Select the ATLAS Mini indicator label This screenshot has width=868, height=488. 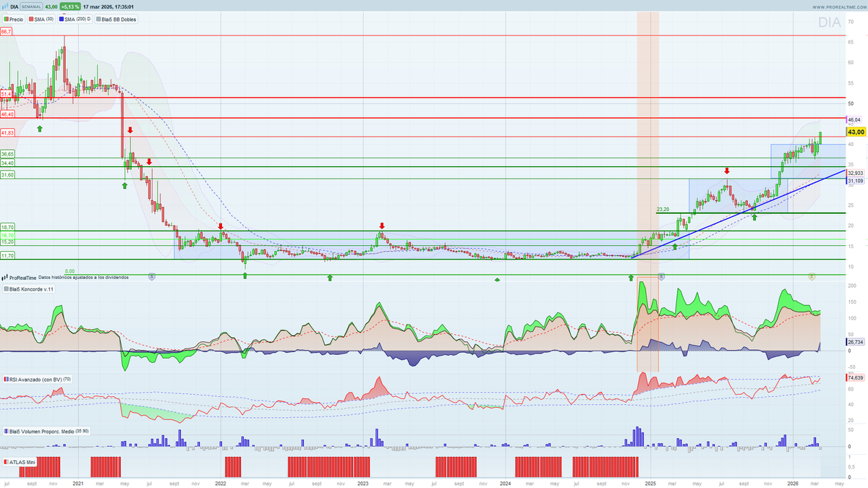coord(20,461)
